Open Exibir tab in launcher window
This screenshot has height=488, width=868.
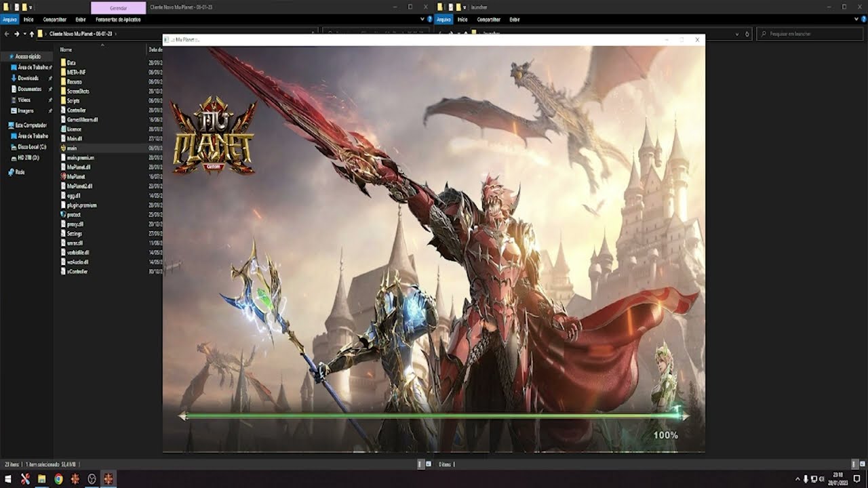[515, 20]
